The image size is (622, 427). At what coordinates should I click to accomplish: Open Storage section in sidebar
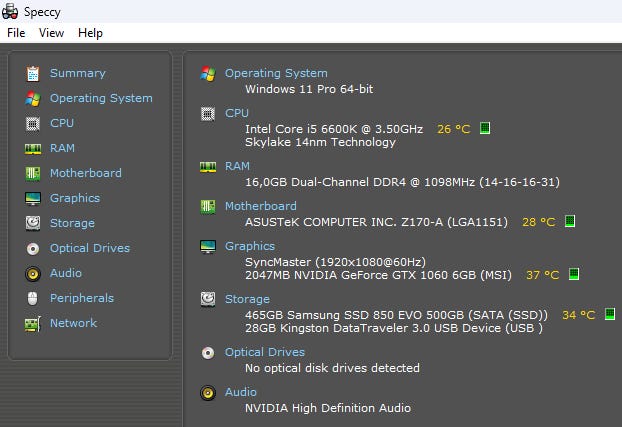coord(72,223)
